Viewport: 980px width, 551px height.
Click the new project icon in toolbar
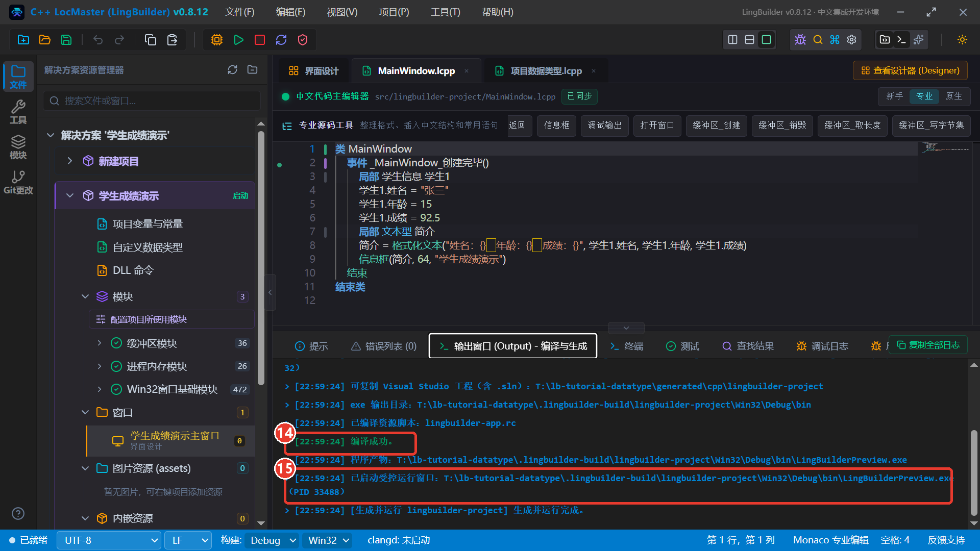[23, 40]
